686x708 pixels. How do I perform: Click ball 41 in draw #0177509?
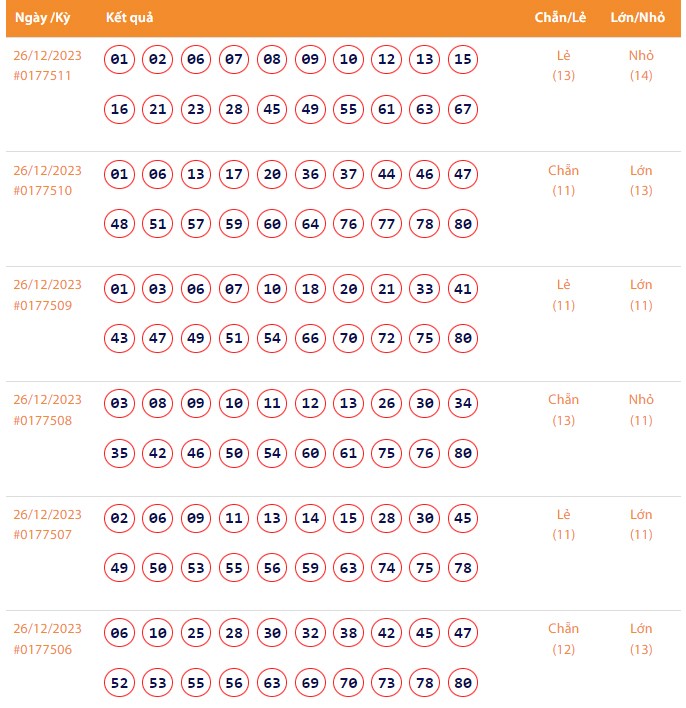tap(462, 289)
